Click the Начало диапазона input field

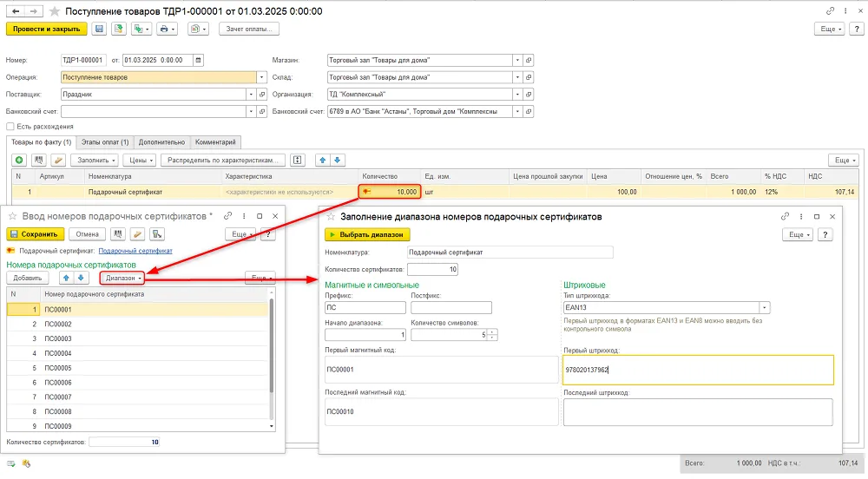pyautogui.click(x=365, y=335)
